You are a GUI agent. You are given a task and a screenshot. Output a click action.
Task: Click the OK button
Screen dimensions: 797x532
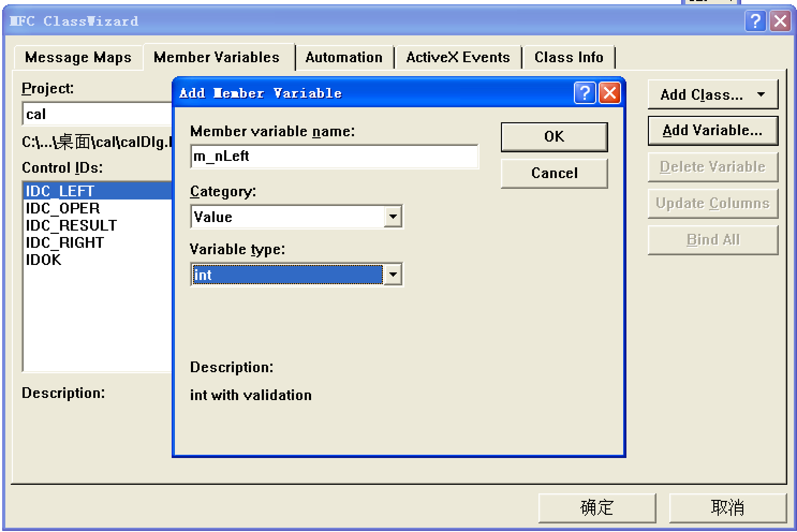tap(554, 137)
